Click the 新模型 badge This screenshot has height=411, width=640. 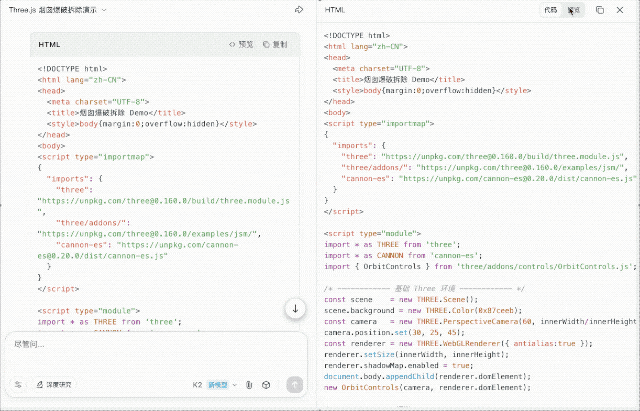click(x=218, y=385)
